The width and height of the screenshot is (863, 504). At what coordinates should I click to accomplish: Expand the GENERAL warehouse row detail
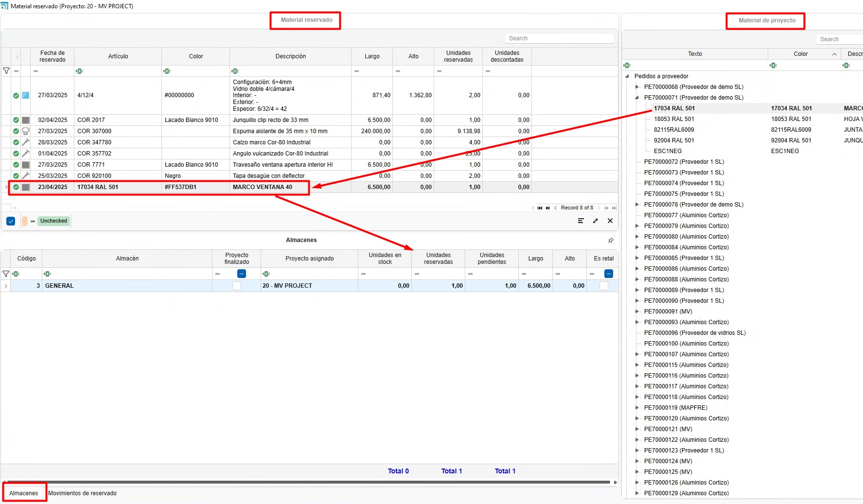tap(6, 286)
